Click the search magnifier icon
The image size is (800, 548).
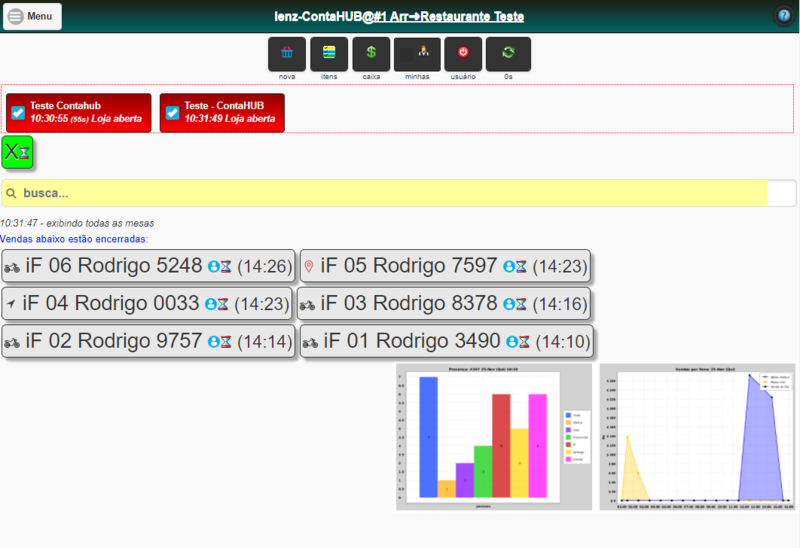(x=11, y=193)
